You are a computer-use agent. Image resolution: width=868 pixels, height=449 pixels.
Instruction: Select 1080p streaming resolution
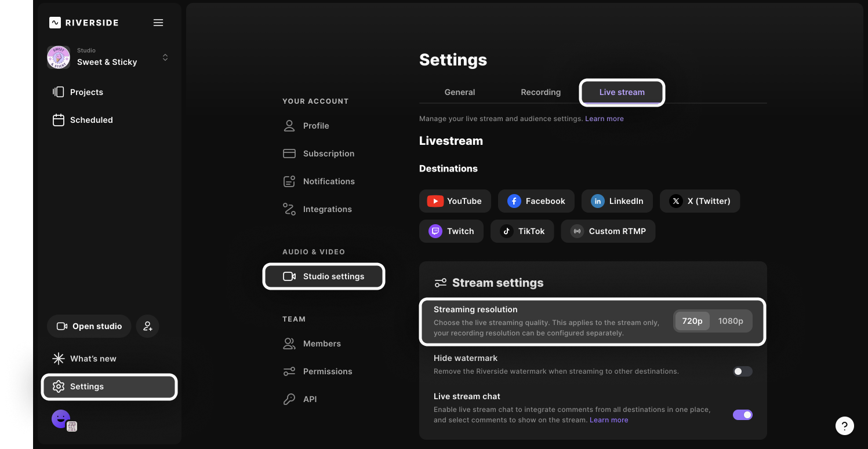tap(730, 321)
